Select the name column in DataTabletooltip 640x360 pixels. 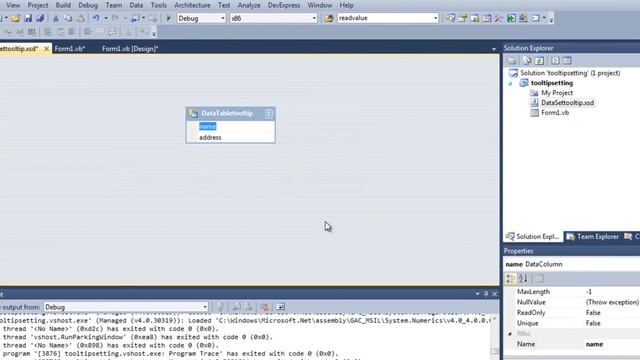[x=207, y=127]
